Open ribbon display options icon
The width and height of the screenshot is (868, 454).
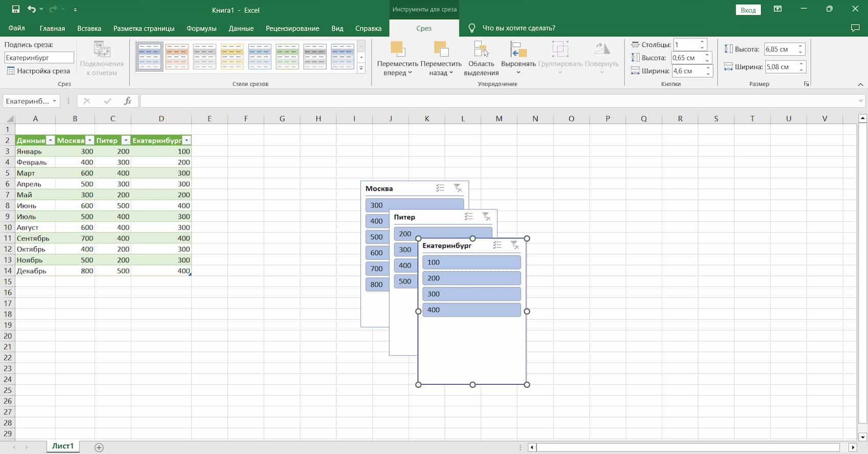778,9
